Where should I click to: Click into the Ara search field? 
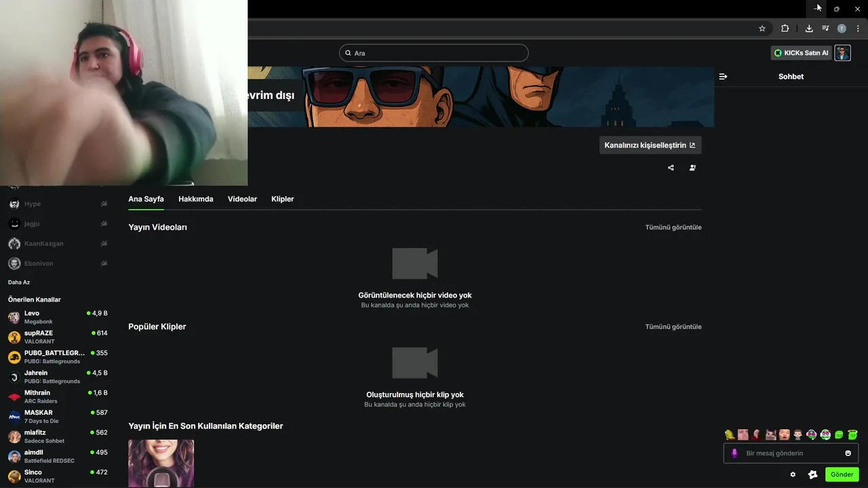tap(434, 53)
